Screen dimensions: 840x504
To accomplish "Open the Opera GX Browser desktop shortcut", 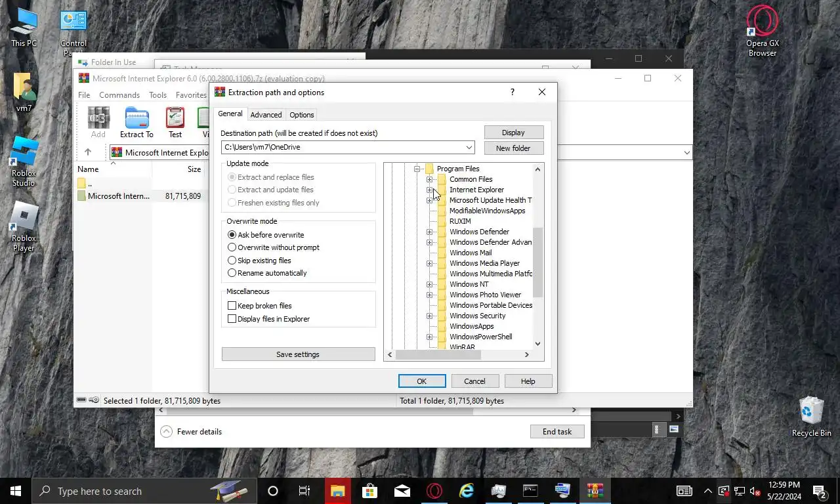I will (763, 31).
